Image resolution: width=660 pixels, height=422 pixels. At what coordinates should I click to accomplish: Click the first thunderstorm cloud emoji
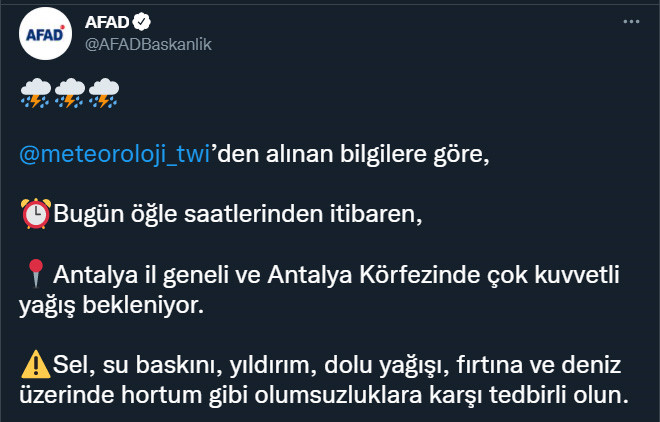tap(36, 93)
